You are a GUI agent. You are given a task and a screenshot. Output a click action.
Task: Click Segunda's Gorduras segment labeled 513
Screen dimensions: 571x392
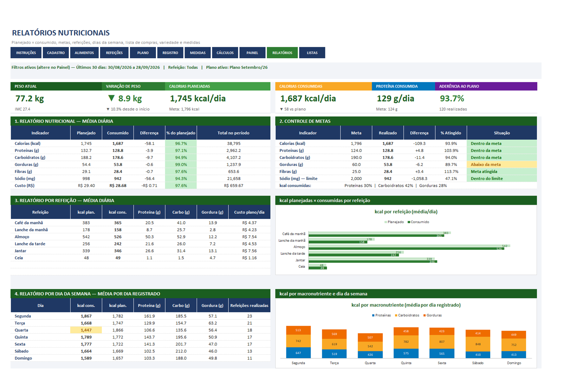[298, 330]
